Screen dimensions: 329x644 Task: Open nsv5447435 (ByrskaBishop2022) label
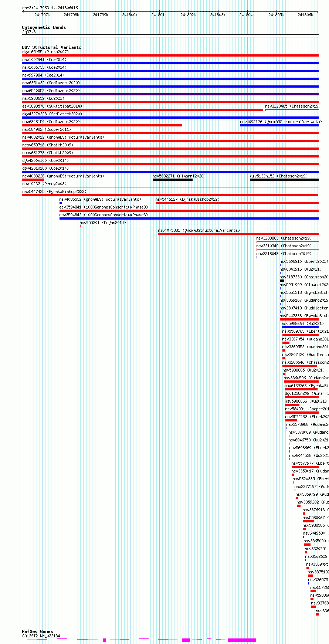point(54,192)
